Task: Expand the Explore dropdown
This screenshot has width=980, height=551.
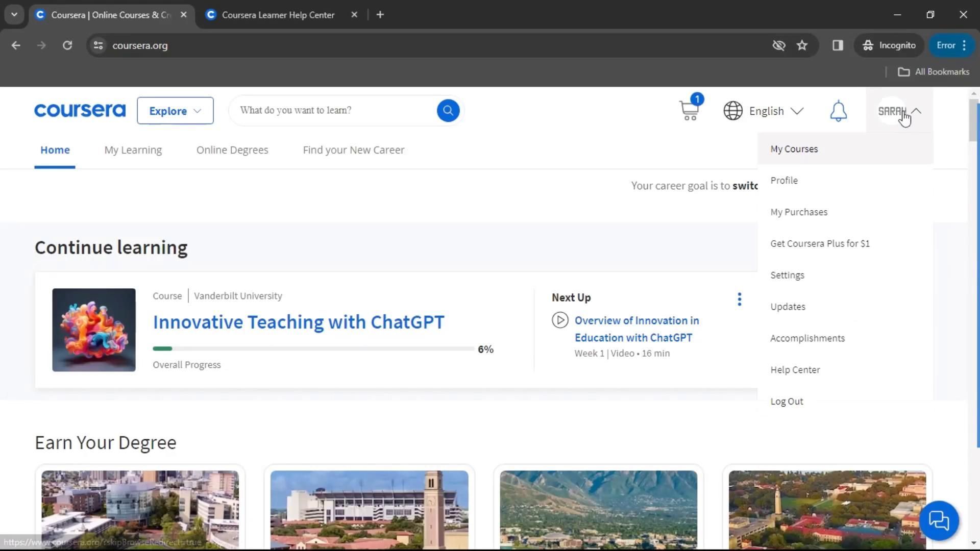Action: pos(175,111)
